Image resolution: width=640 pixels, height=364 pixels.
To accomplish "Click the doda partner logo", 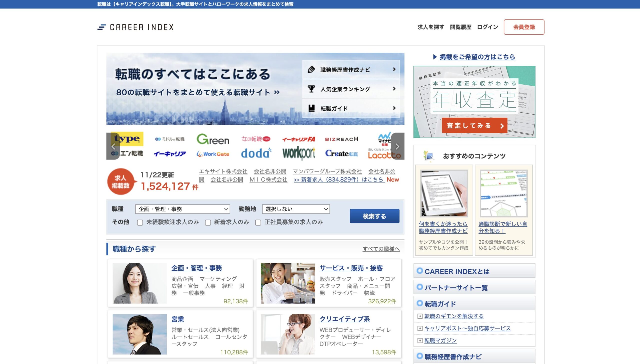I will tap(256, 153).
